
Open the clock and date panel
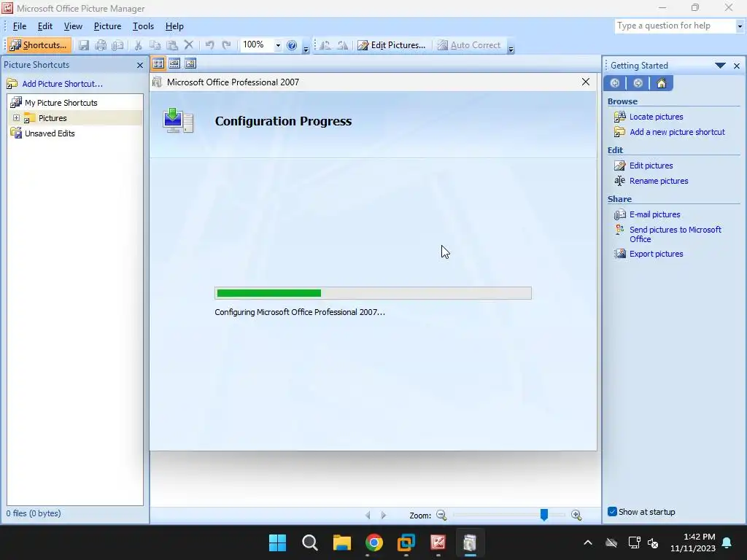[x=693, y=542]
